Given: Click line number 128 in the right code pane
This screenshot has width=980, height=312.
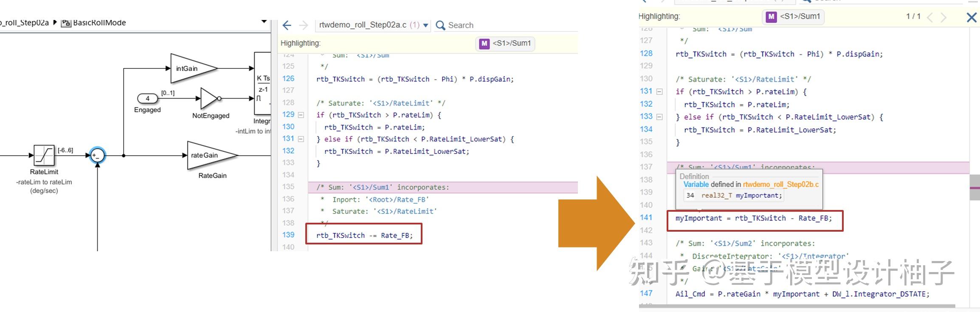Looking at the screenshot, I should point(646,54).
